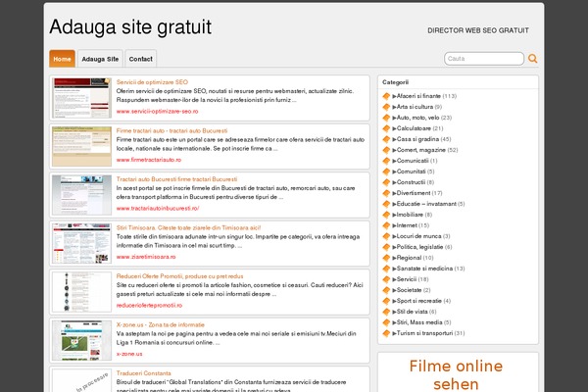Open the Contact tab

(140, 59)
